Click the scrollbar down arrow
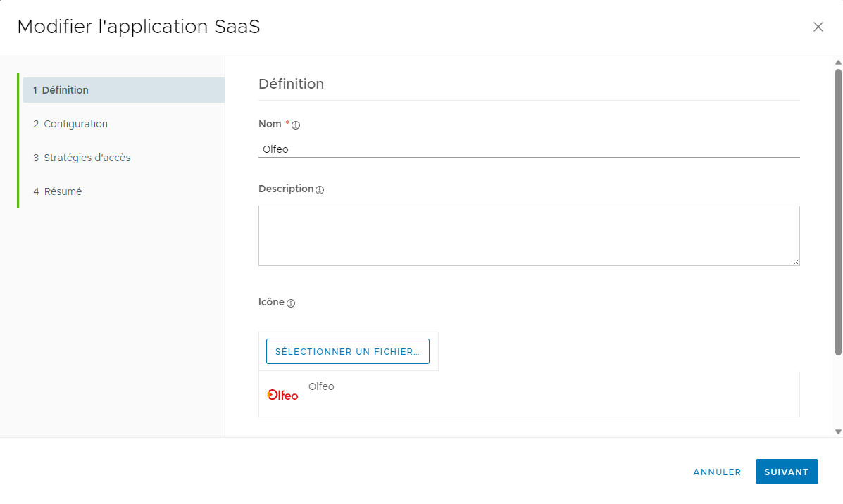This screenshot has width=843, height=504. click(x=838, y=431)
